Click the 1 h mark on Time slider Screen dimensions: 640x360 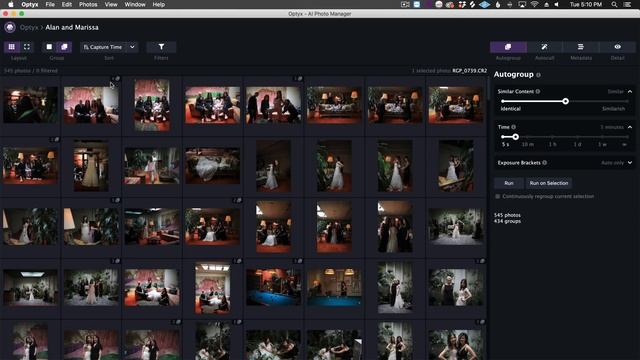coord(552,144)
